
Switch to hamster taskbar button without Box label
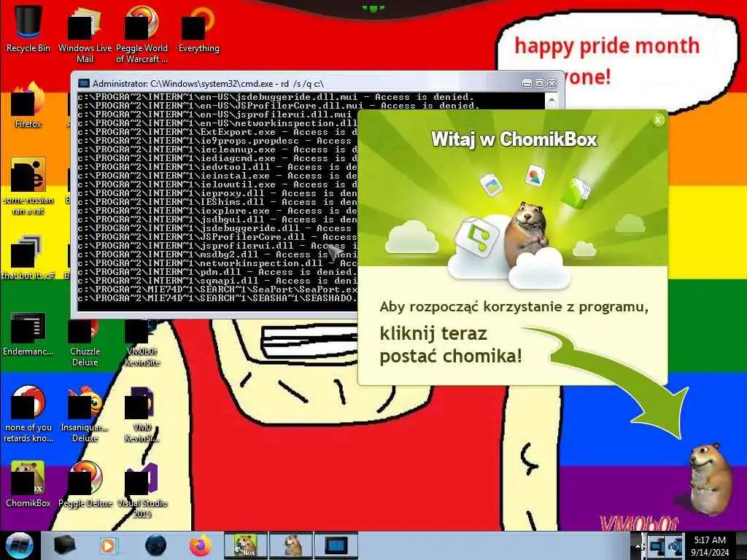click(x=290, y=545)
